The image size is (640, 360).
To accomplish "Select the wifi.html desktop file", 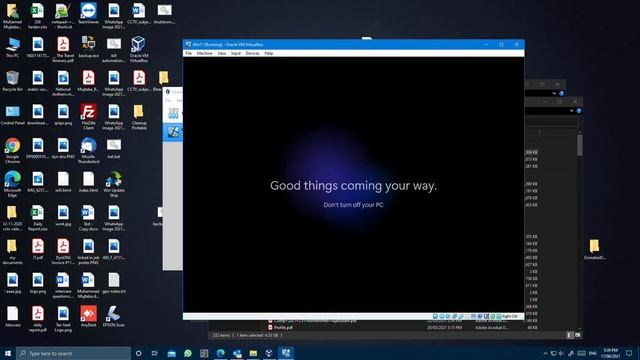I will (63, 182).
